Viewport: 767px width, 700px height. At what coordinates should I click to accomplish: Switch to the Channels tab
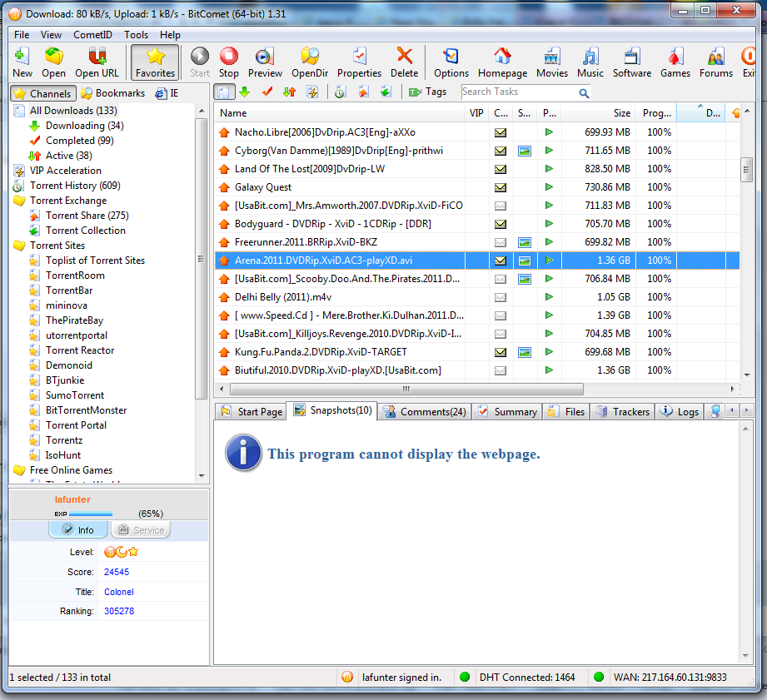click(43, 93)
